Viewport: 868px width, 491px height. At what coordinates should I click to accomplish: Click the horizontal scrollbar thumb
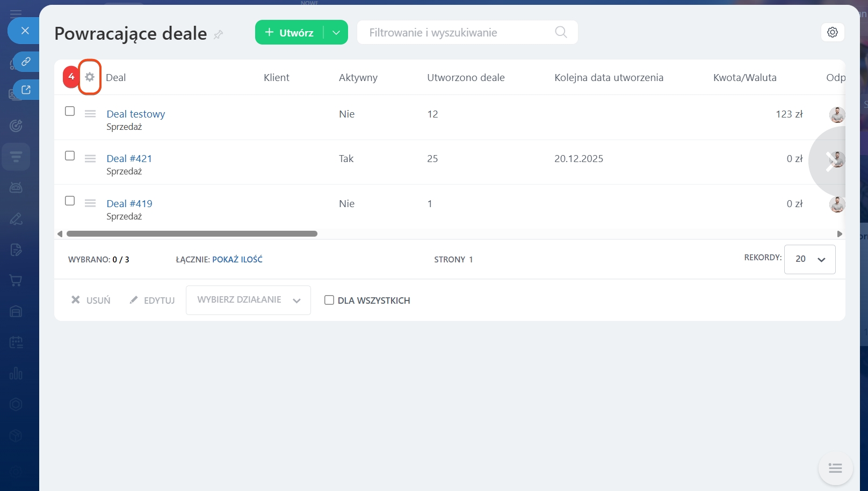(x=192, y=234)
